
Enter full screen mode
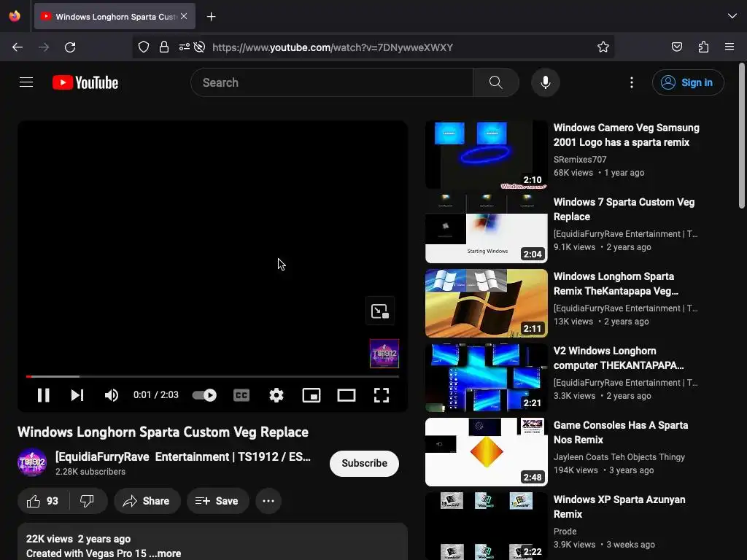click(381, 395)
